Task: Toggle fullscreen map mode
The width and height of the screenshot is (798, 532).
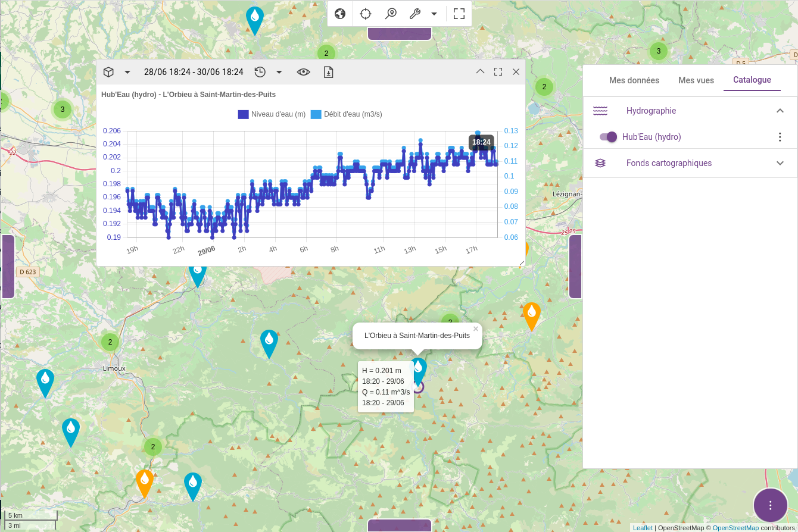Action: tap(459, 14)
